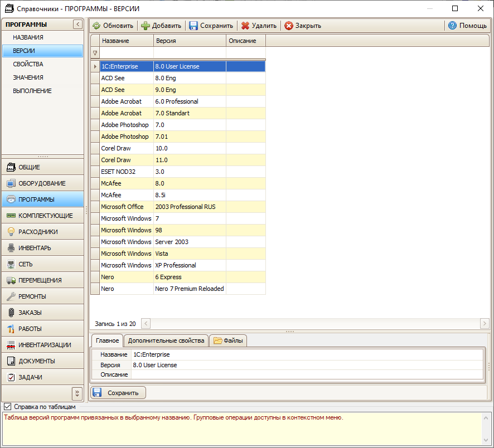
Task: Select the ESET NOD32 row
Action: click(178, 172)
